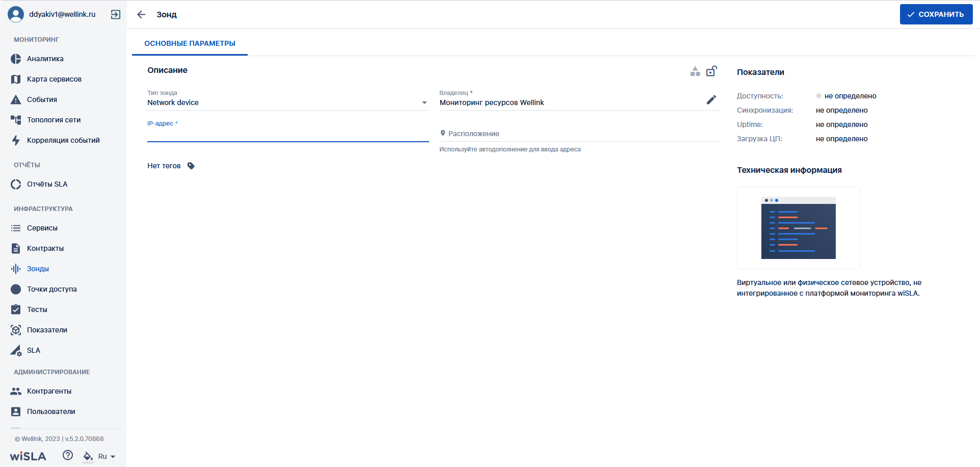The width and height of the screenshot is (980, 467).
Task: Open Корреляция событий menu item
Action: [63, 140]
